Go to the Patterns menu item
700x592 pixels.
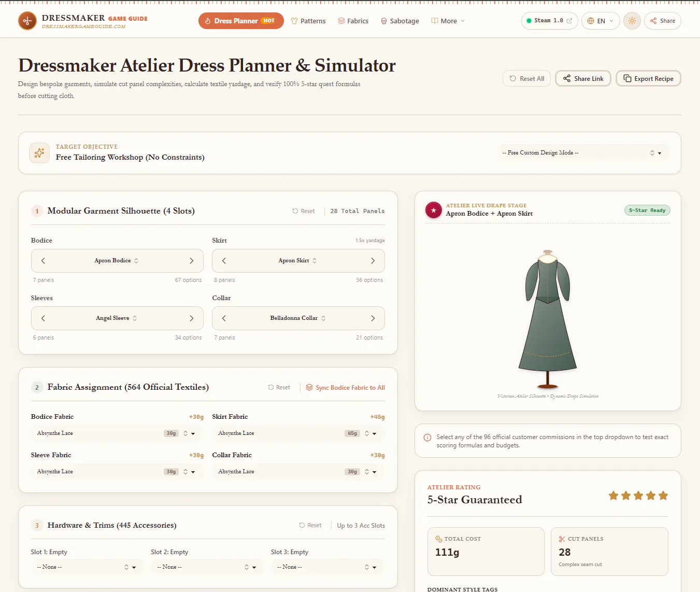(x=308, y=21)
